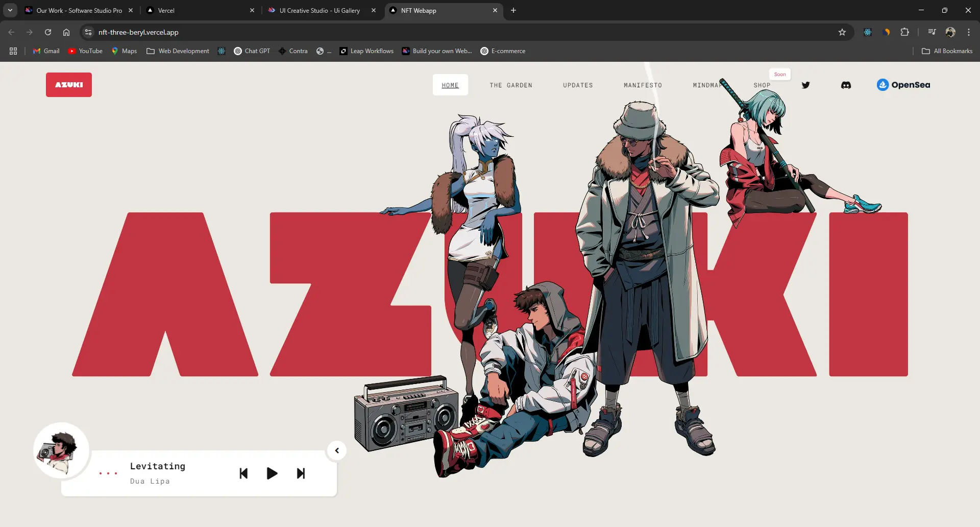Open THE GARDEN nav item

[511, 85]
